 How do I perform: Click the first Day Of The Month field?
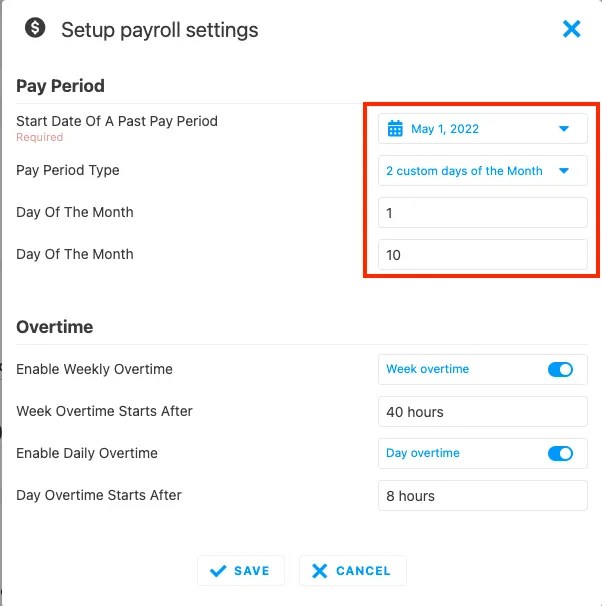tap(482, 213)
